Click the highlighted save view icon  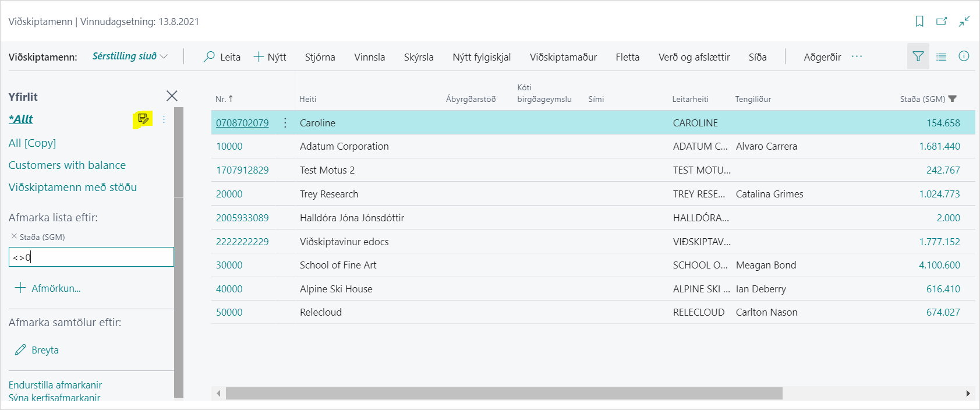(143, 119)
